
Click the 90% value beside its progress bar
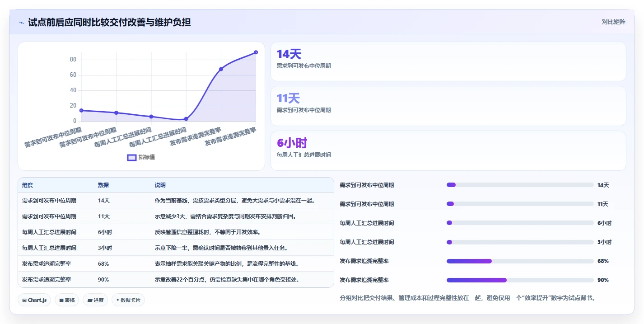(603, 280)
